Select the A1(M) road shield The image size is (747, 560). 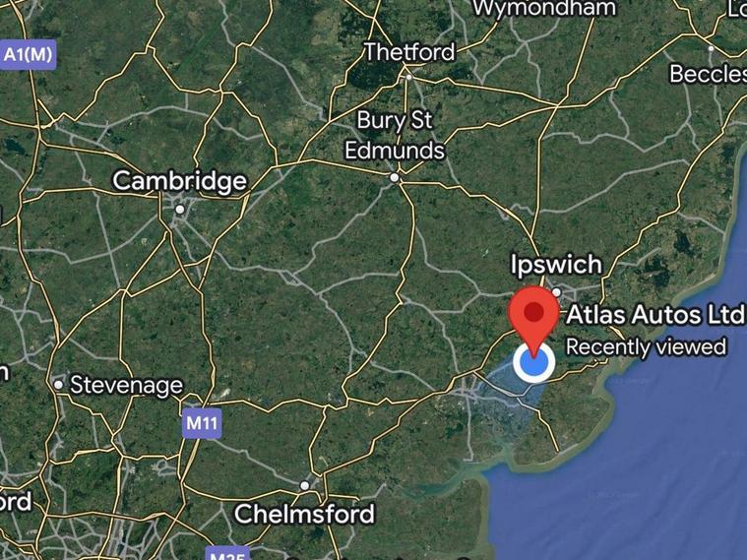[x=28, y=54]
